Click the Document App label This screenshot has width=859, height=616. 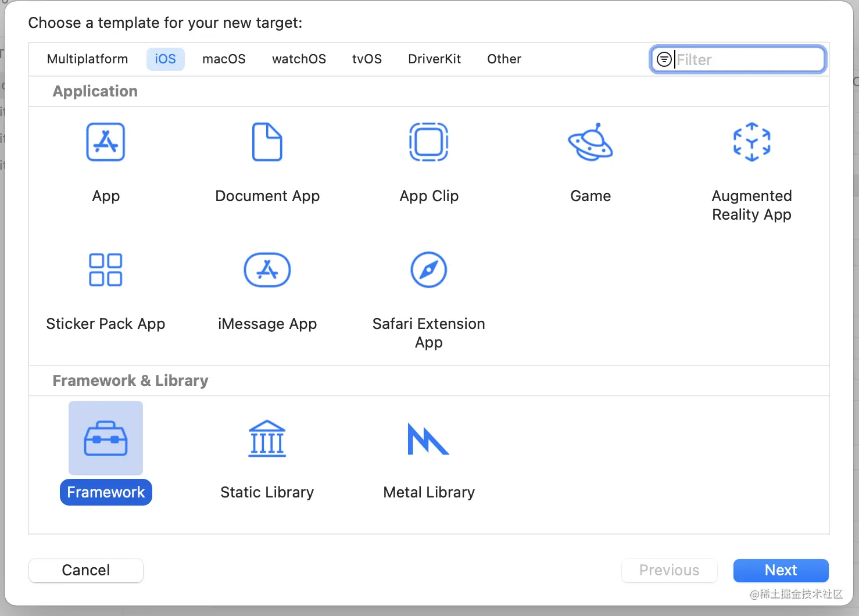[267, 196]
